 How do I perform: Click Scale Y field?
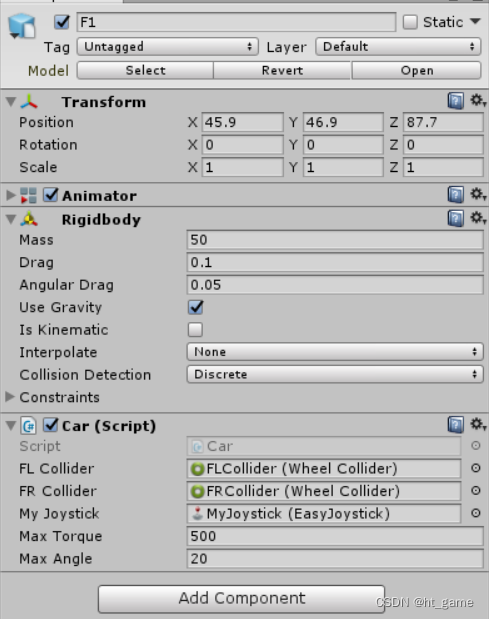click(343, 167)
